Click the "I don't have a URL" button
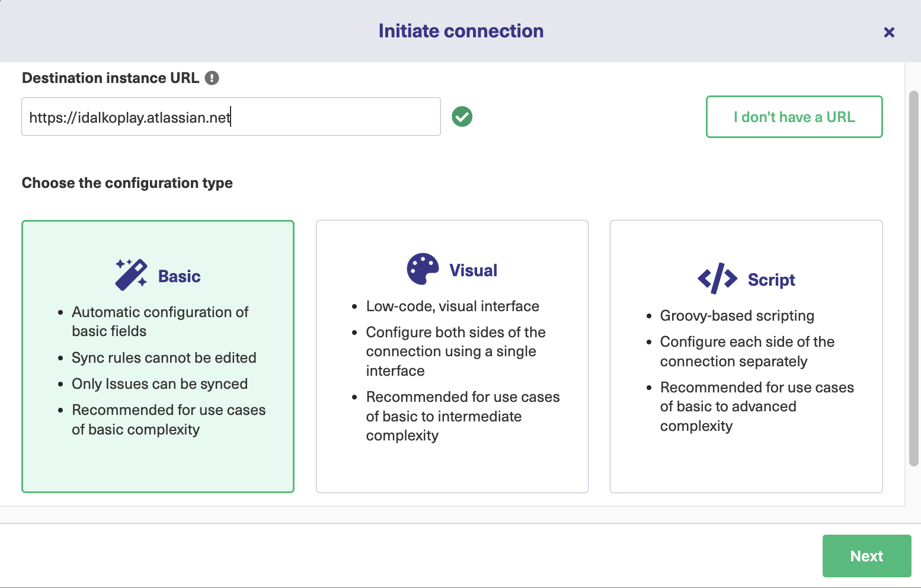 pyautogui.click(x=794, y=117)
